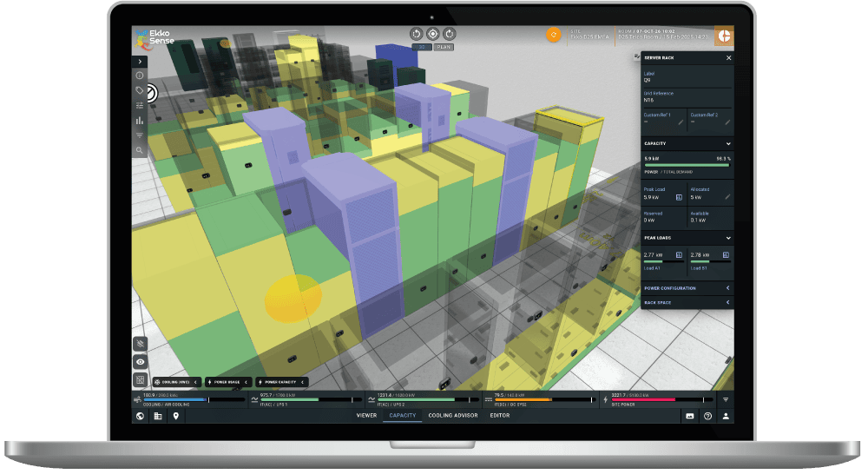
Task: Open the sliders settings icon in sidebar
Action: pos(140,105)
